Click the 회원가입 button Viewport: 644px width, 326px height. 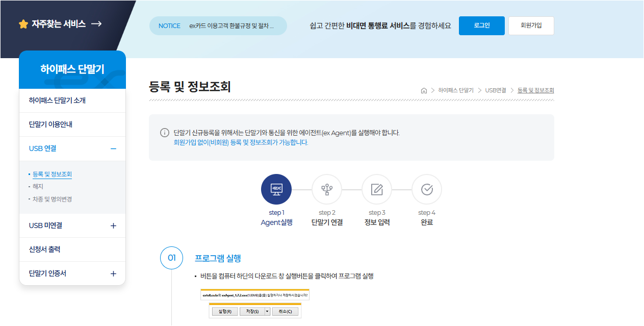click(x=531, y=25)
